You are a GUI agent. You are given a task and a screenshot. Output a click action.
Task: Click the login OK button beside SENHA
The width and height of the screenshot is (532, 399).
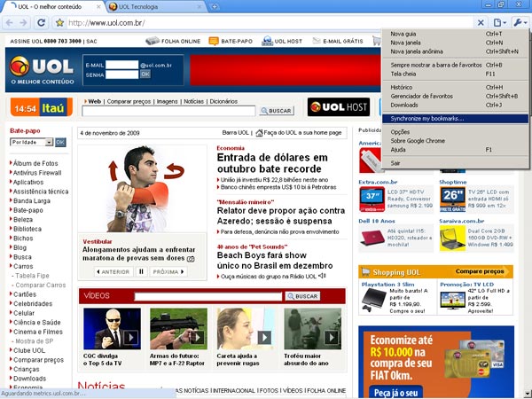pos(145,74)
